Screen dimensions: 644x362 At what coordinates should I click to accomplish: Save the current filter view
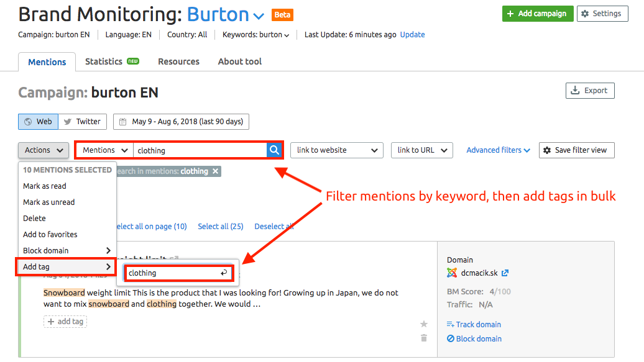coord(576,150)
